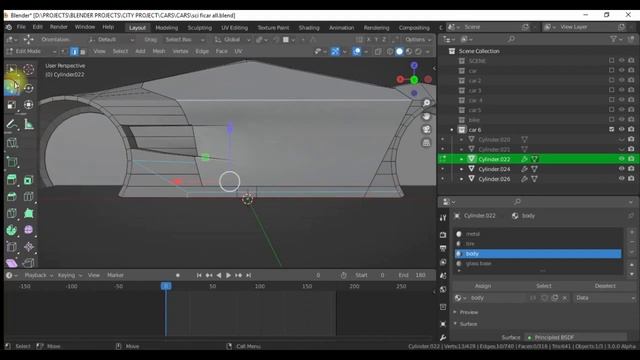Select the Shear tool

click(11, 263)
